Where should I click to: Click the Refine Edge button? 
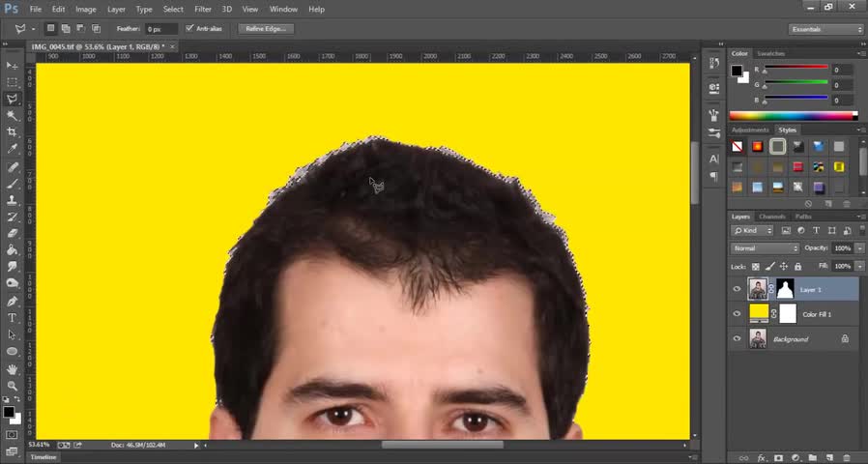(266, 29)
